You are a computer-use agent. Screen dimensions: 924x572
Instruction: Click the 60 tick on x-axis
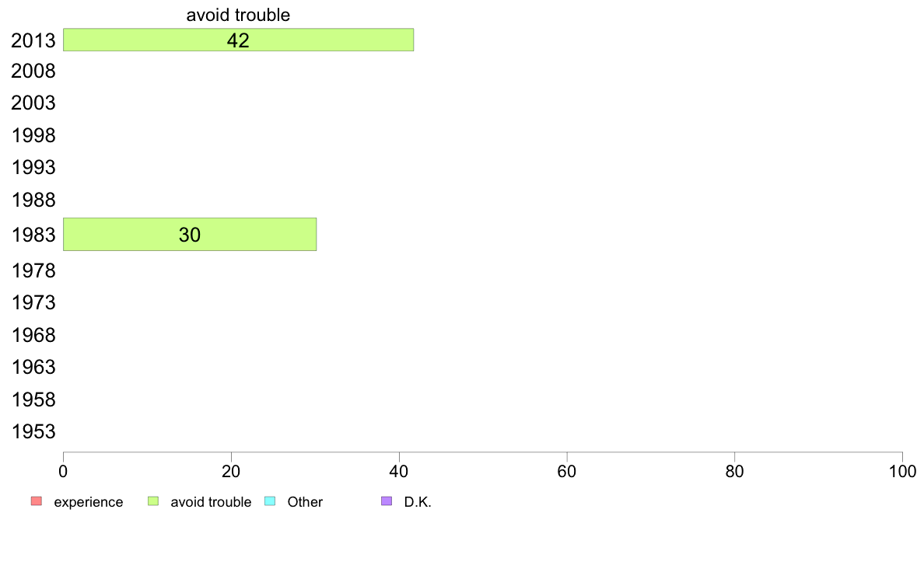pos(567,471)
